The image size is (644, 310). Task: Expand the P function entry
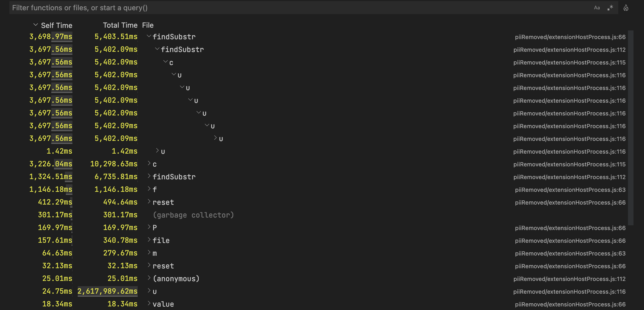coord(149,228)
